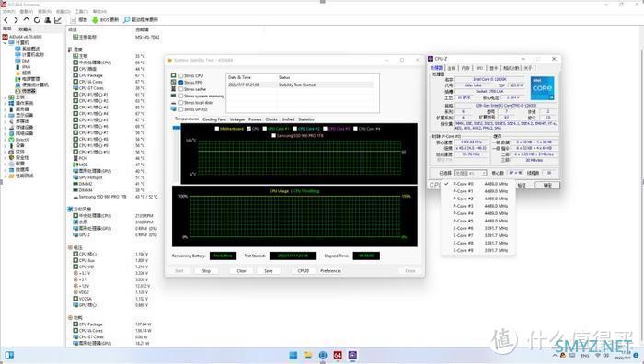The width and height of the screenshot is (644, 364).
Task: Switch to Cooling Fans tab
Action: (x=214, y=119)
